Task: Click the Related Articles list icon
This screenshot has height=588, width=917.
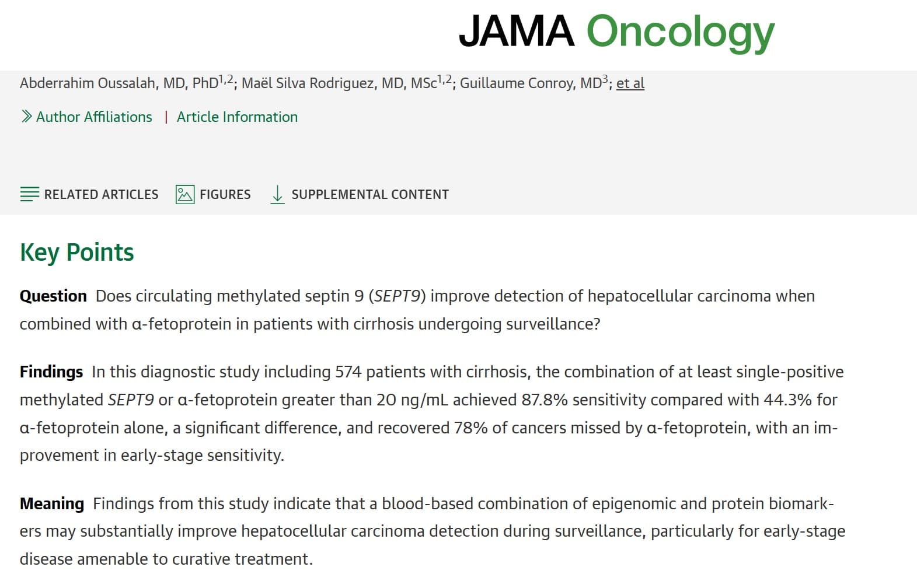Action: [x=29, y=194]
